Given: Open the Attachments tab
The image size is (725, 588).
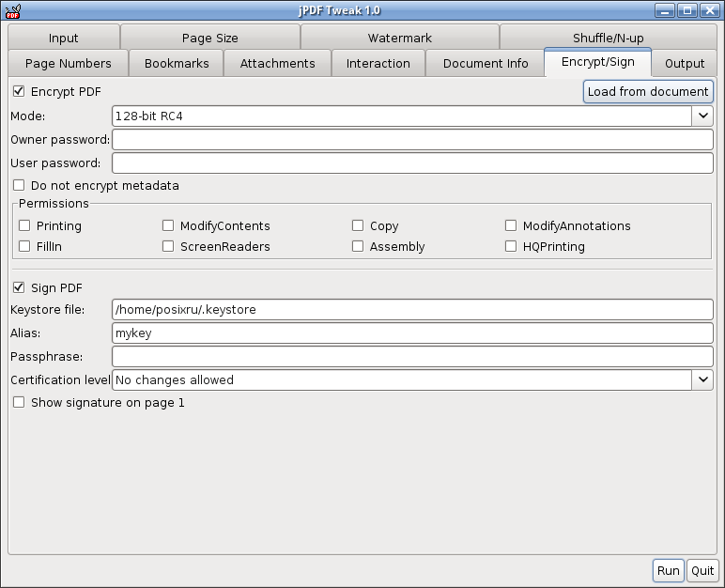Looking at the screenshot, I should tap(277, 63).
